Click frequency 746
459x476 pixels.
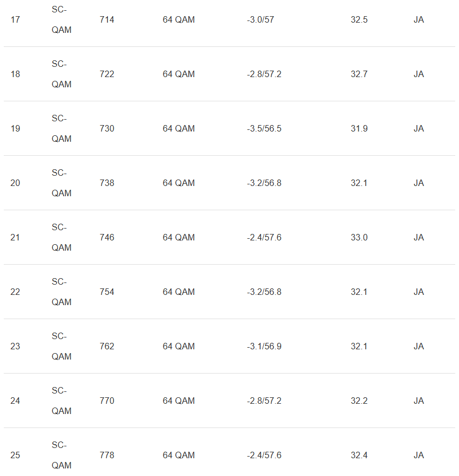click(x=107, y=238)
